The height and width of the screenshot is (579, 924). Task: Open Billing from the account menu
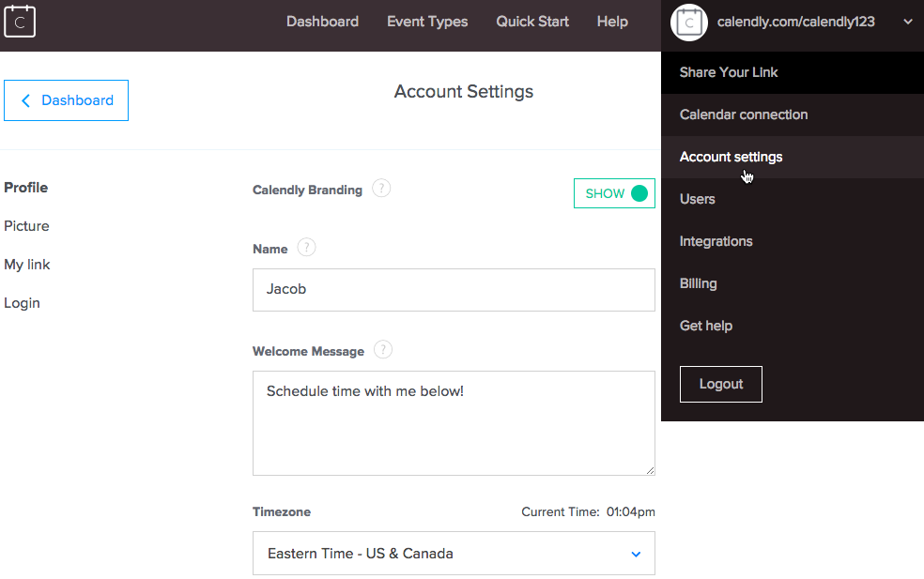point(793,284)
